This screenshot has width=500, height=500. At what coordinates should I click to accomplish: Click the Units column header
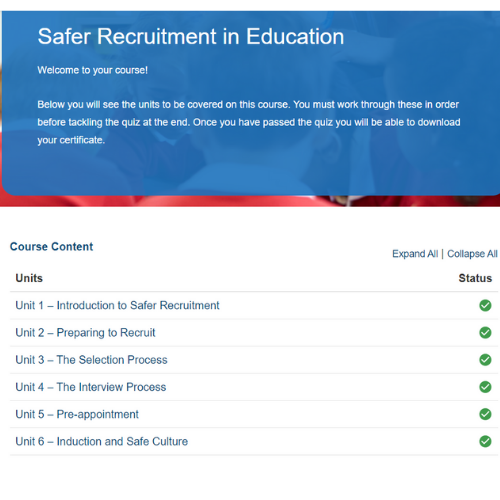[29, 278]
